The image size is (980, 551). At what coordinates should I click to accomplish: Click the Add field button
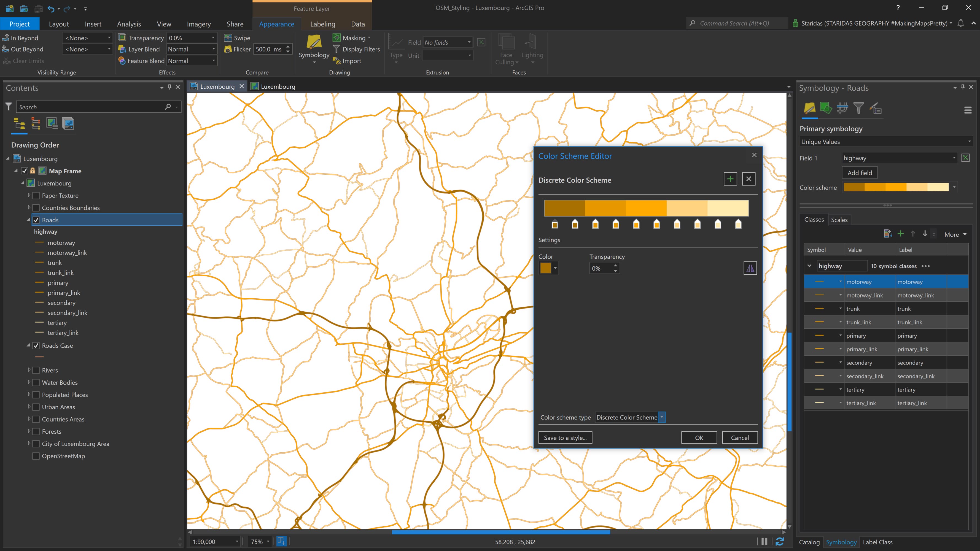859,172
